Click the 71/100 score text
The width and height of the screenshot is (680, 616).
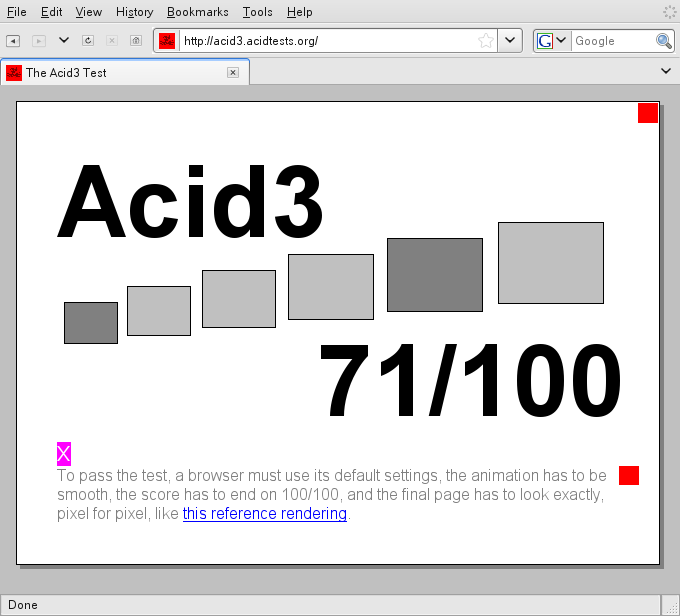(471, 380)
